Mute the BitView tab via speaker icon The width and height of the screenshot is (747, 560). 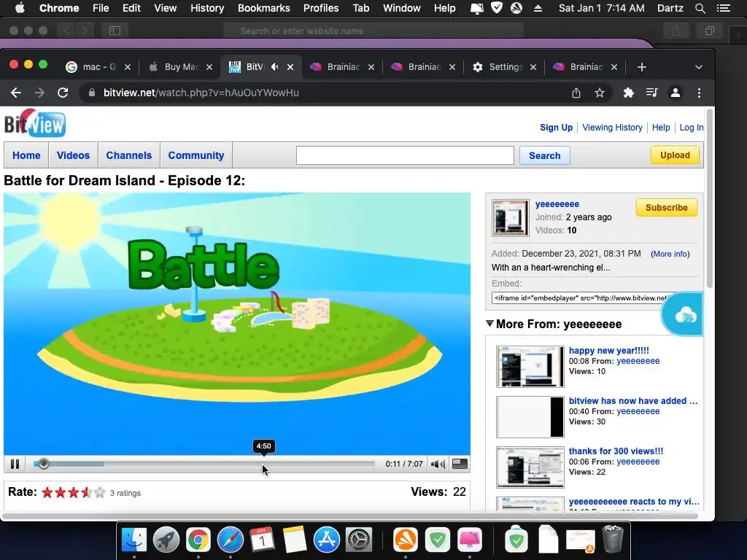point(274,66)
